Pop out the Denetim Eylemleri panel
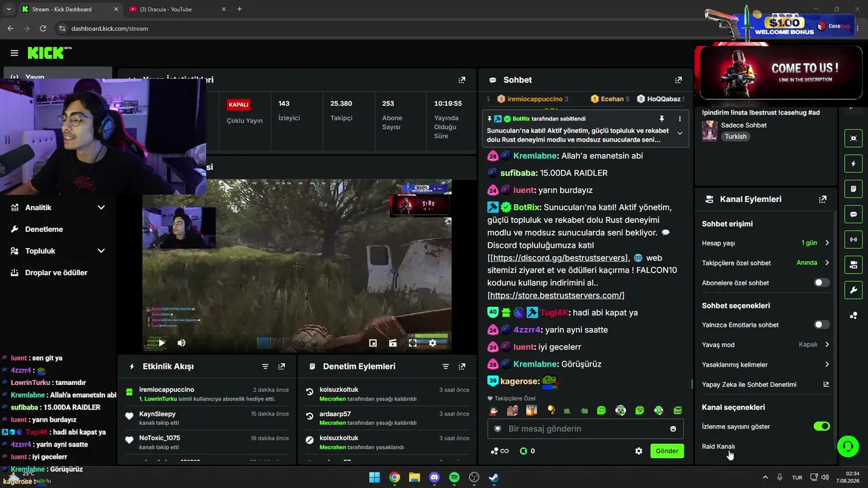 [462, 367]
